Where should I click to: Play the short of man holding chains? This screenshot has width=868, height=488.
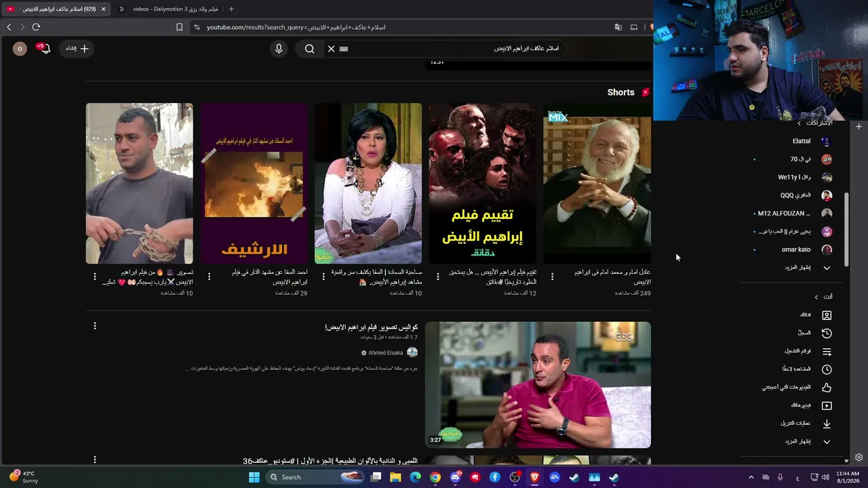pos(139,183)
